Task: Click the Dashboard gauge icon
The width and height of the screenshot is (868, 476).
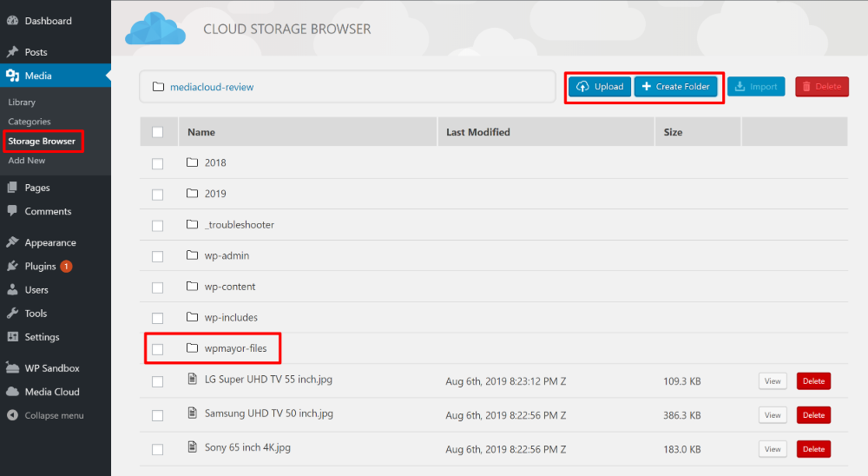Action: point(12,21)
